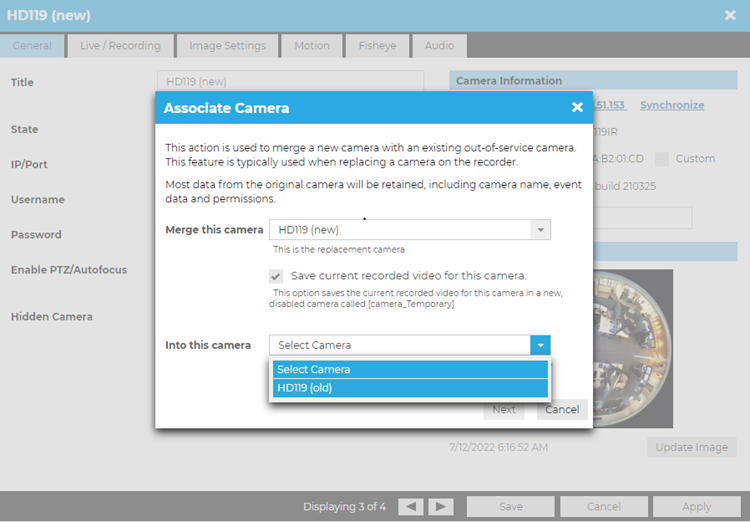This screenshot has width=750, height=522.
Task: Click the IP address link ending 51.153
Action: (x=609, y=105)
